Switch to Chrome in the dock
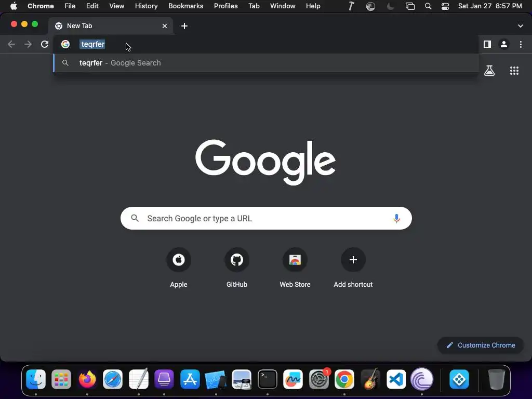Image resolution: width=532 pixels, height=399 pixels. (x=344, y=379)
